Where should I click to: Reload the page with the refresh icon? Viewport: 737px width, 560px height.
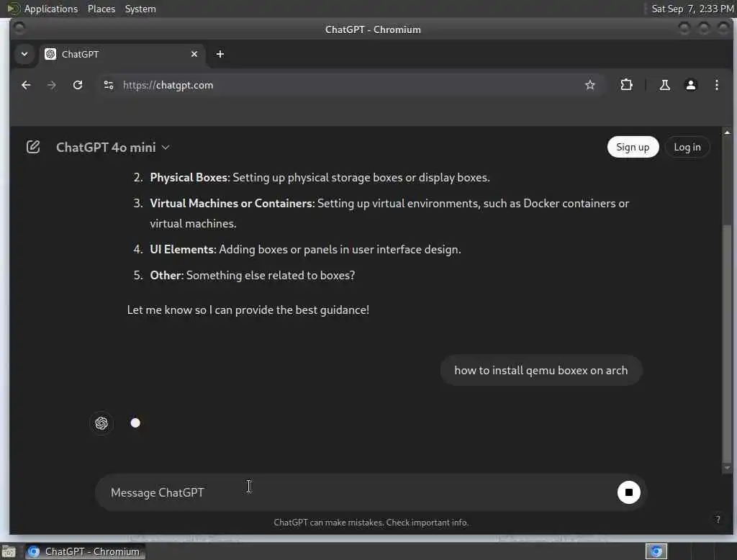[78, 85]
